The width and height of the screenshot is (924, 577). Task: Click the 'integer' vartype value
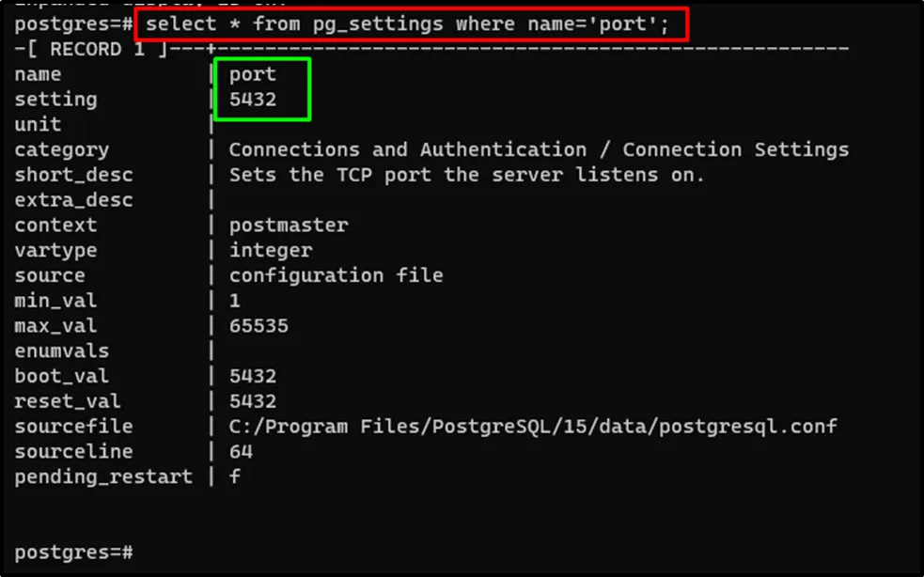270,251
